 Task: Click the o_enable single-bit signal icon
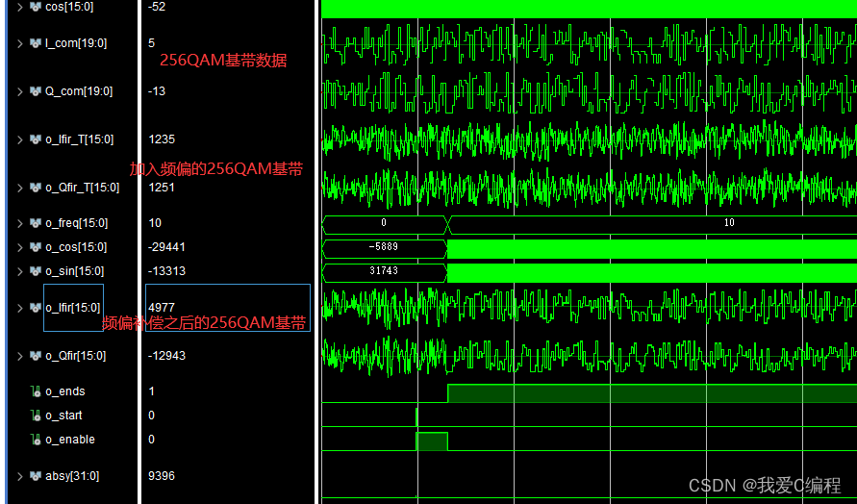click(36, 440)
